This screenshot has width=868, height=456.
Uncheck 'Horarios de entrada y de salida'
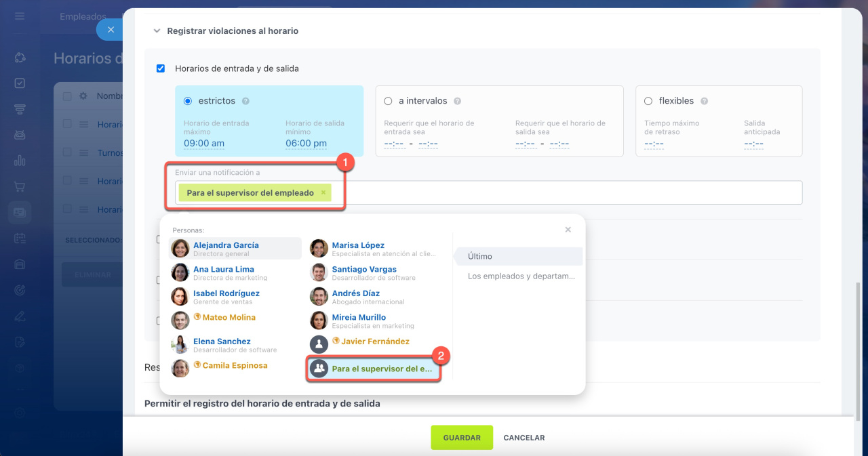[x=161, y=68]
